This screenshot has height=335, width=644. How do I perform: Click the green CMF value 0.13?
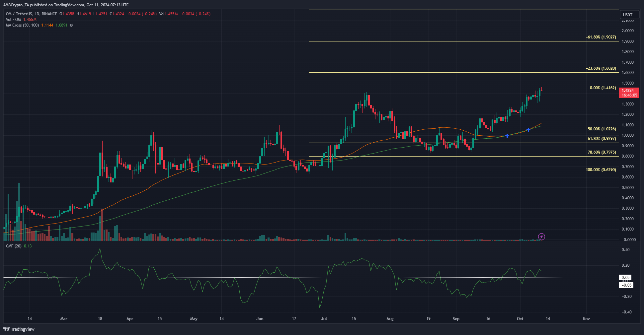click(28, 246)
